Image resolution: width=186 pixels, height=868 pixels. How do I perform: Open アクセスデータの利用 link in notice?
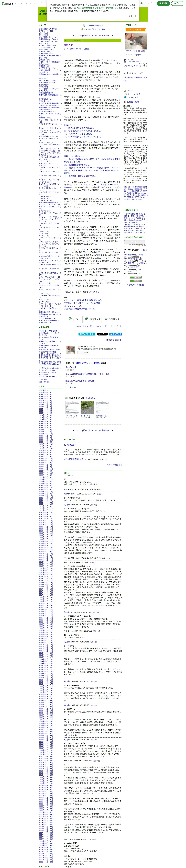[x=104, y=8]
